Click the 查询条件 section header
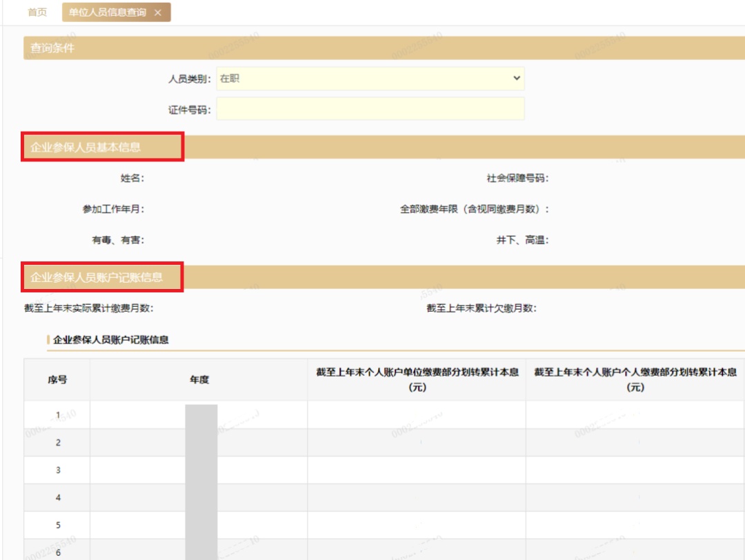This screenshot has width=745, height=560. click(384, 48)
